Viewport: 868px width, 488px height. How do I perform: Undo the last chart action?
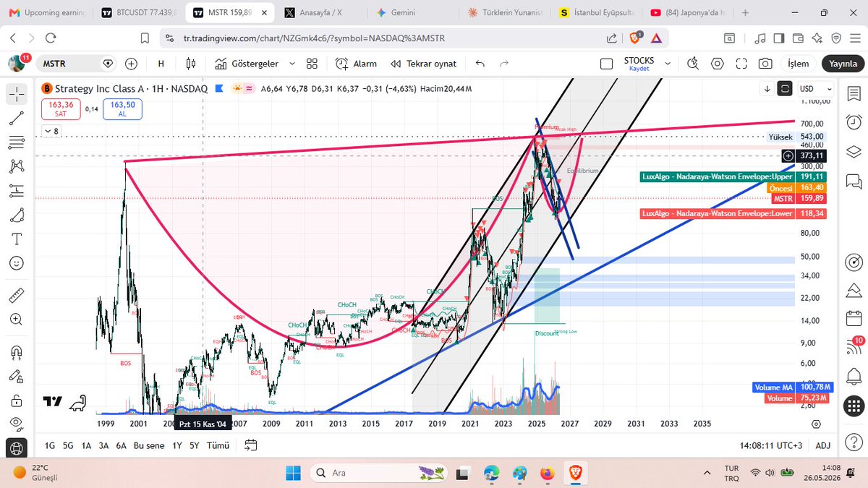click(480, 64)
